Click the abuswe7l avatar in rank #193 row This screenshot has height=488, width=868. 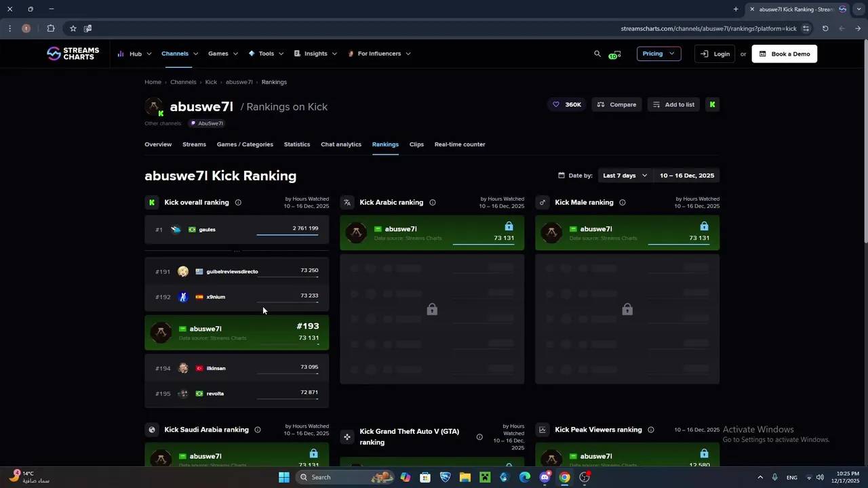tap(161, 333)
